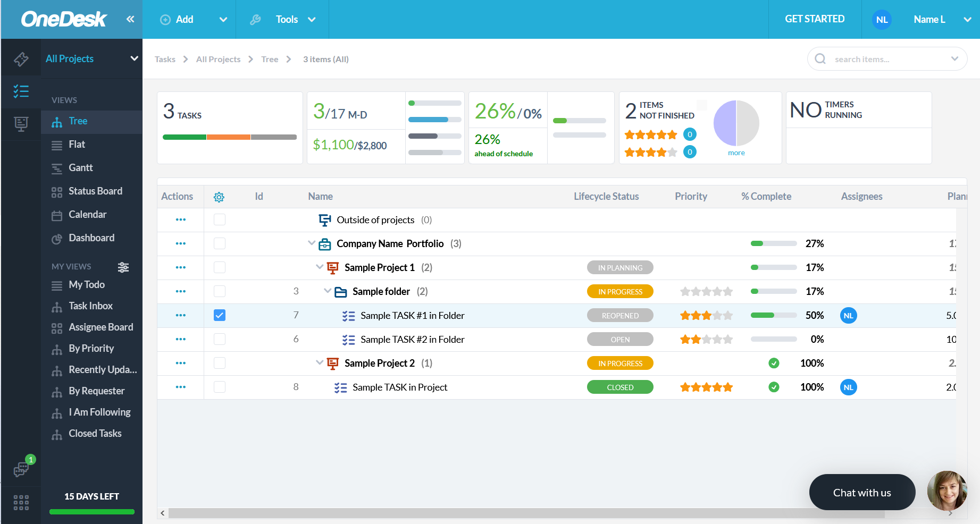
Task: Check the Sample Project 2 checkbox
Action: tap(220, 363)
